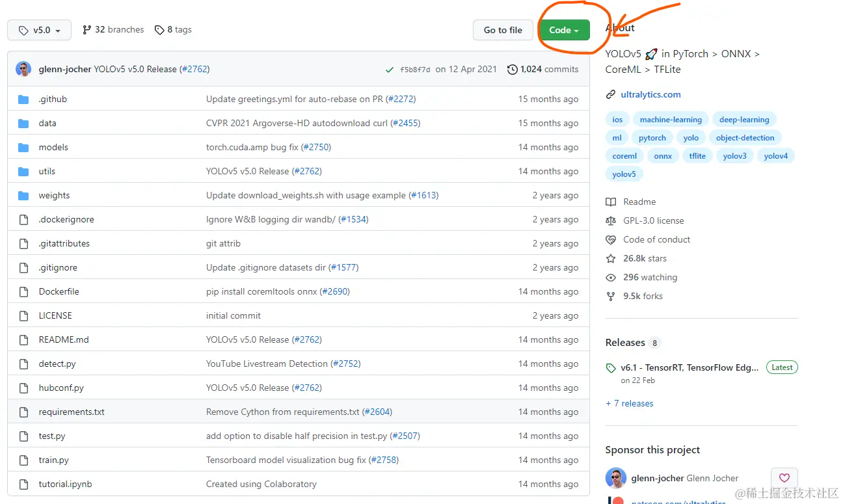Select the pytorch topic tag

point(652,138)
